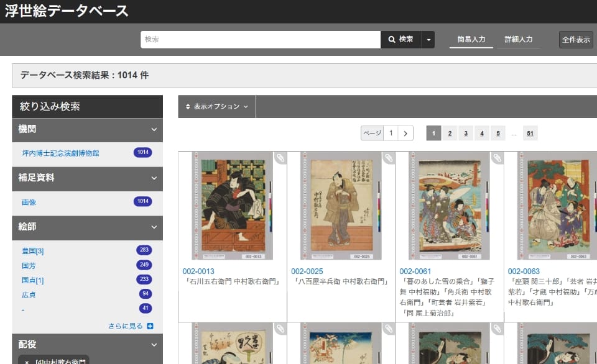Click the 1014 badge beside 画像
Image resolution: width=597 pixels, height=364 pixels.
(143, 201)
